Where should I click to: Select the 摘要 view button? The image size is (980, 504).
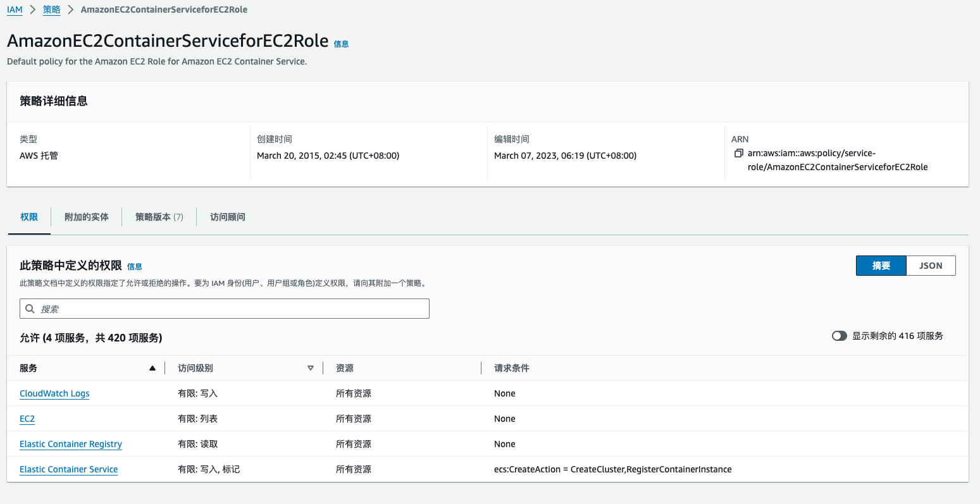point(881,266)
